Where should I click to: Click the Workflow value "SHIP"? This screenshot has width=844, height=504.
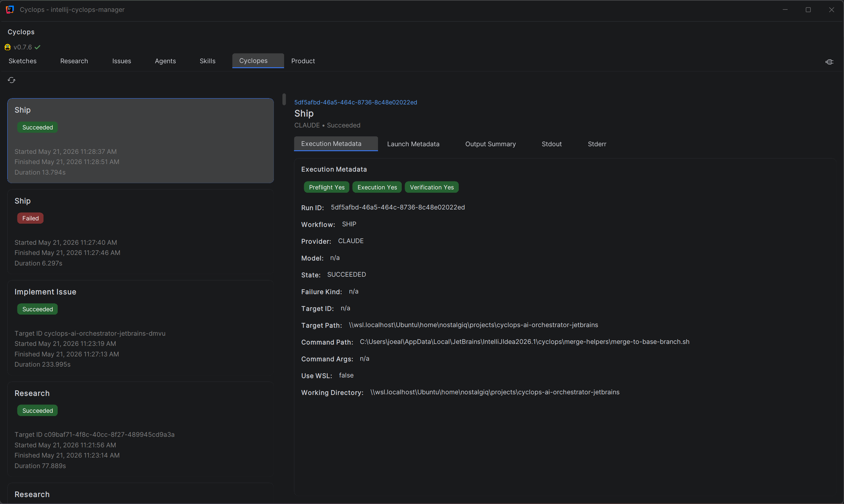349,224
